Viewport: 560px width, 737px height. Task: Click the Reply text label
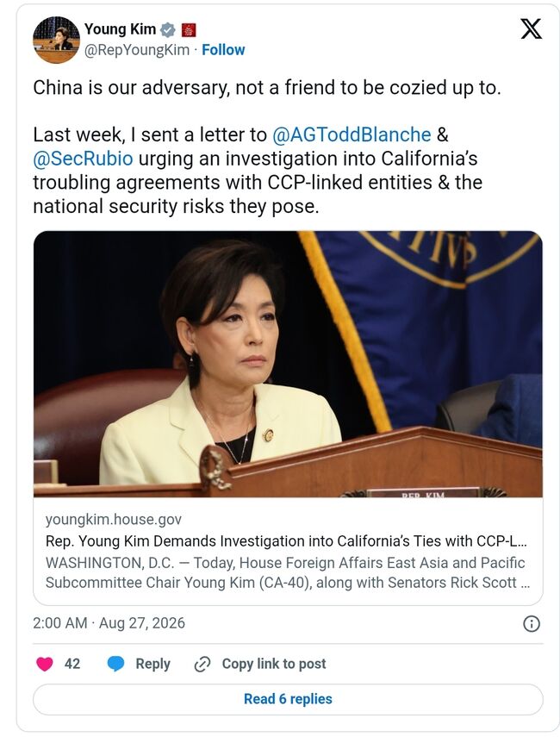152,664
